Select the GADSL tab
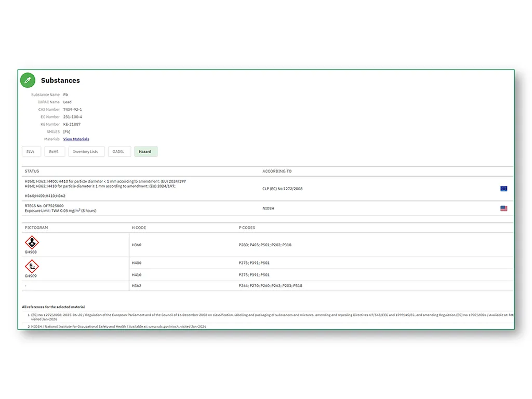Screen dimensions: 532x399 pos(119,152)
